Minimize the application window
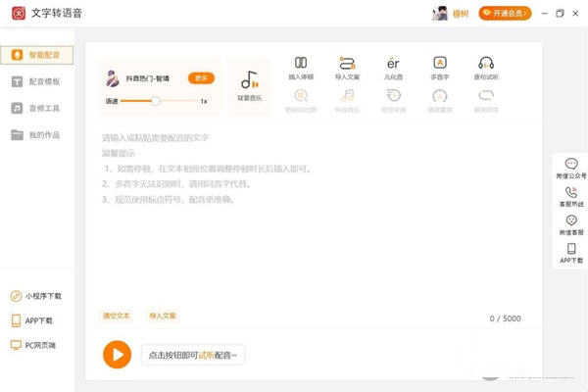588x392 pixels. pos(545,13)
